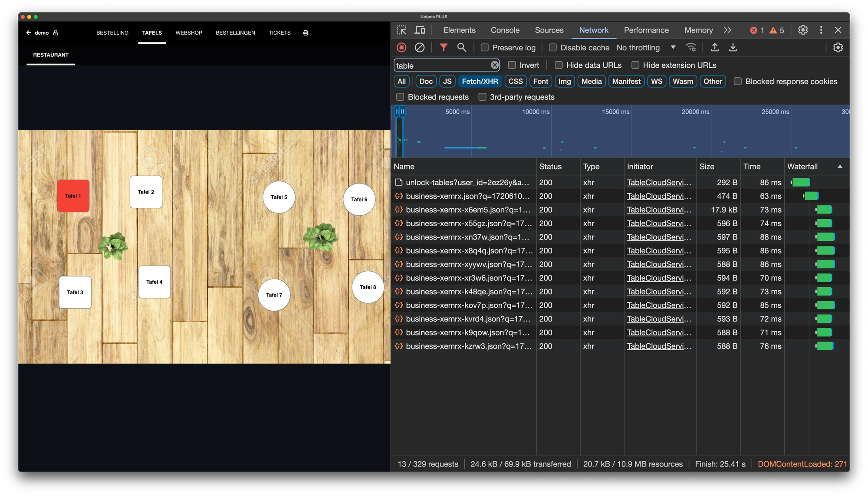Enable the Preserve log checkbox
The image size is (868, 496).
click(485, 48)
